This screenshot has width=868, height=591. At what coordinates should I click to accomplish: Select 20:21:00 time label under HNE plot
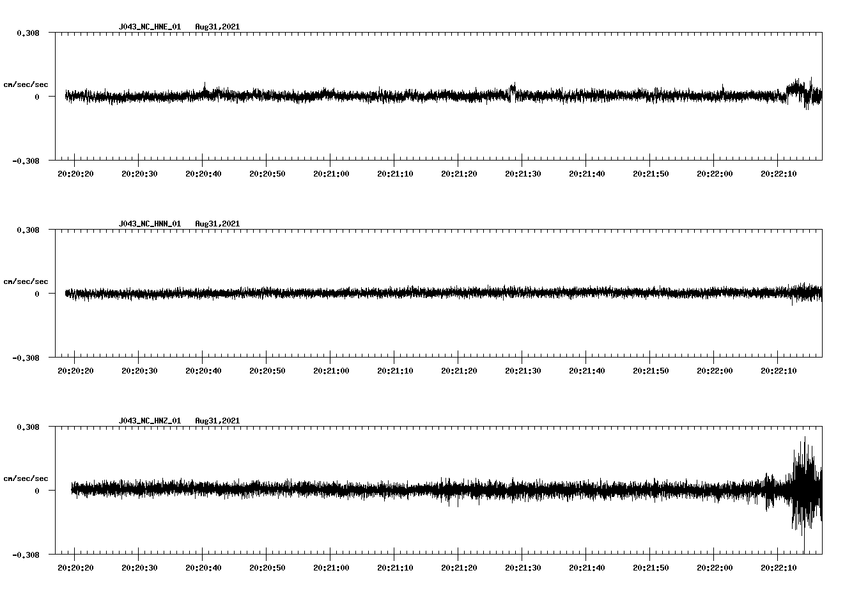tap(331, 173)
